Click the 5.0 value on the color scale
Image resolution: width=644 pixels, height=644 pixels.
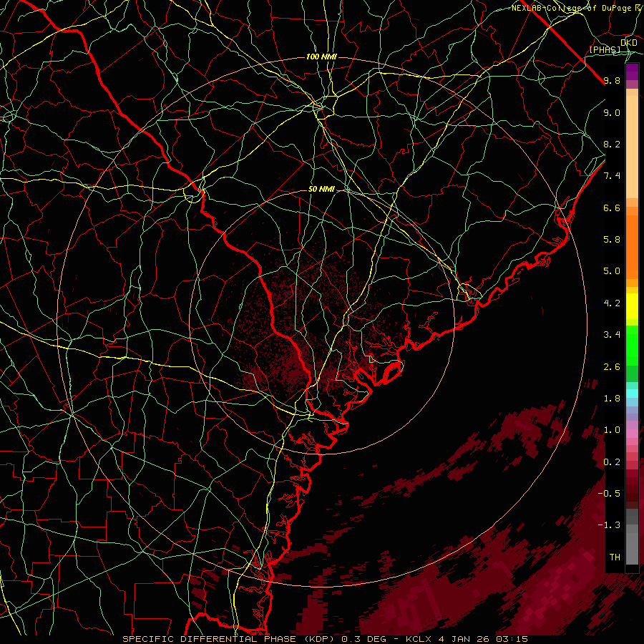pyautogui.click(x=612, y=271)
